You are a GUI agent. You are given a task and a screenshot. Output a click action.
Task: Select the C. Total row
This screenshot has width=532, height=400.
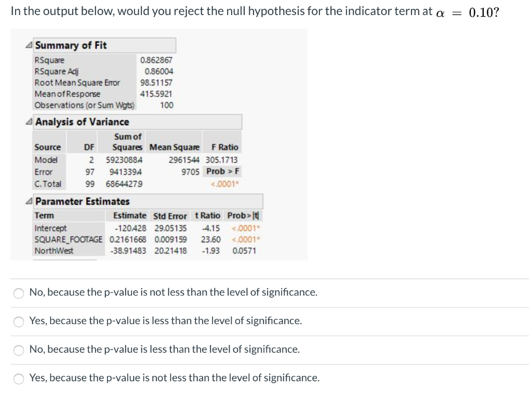[x=47, y=183]
